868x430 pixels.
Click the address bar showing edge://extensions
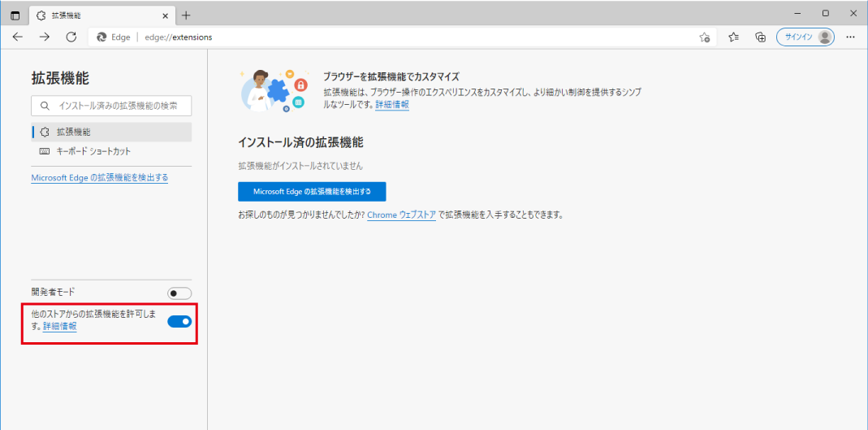click(402, 37)
